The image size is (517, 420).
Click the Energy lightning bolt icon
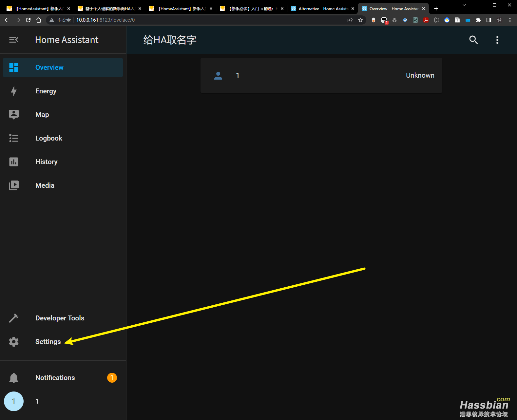(x=14, y=91)
